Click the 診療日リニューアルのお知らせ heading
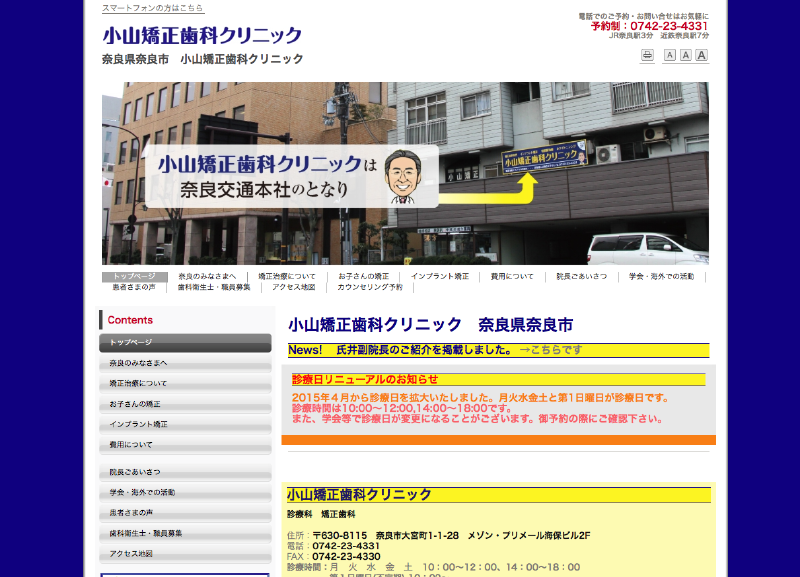Image resolution: width=800 pixels, height=577 pixels. pos(365,380)
